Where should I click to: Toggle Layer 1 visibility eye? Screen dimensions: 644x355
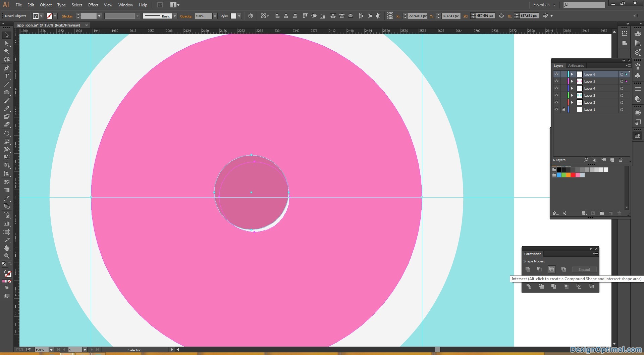(x=556, y=109)
